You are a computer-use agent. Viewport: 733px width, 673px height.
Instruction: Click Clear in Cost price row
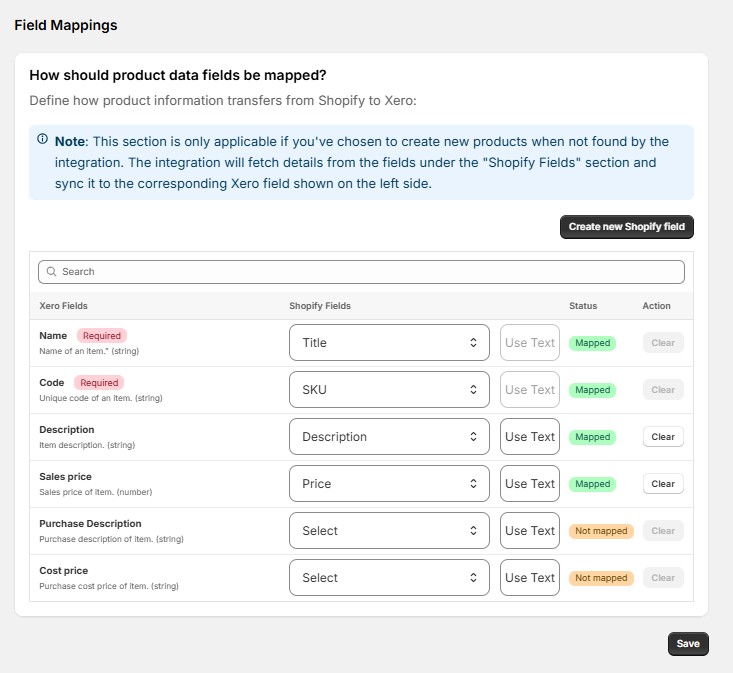[x=663, y=578]
